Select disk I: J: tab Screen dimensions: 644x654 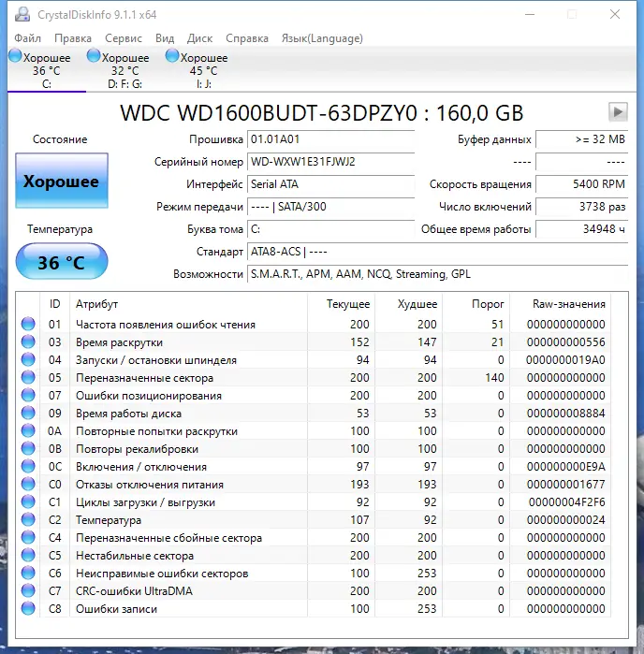pyautogui.click(x=204, y=70)
